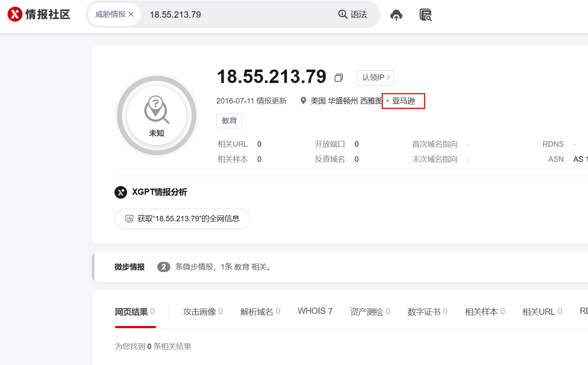Switch to the 攻击画像 tab
The height and width of the screenshot is (365, 588).
(203, 311)
